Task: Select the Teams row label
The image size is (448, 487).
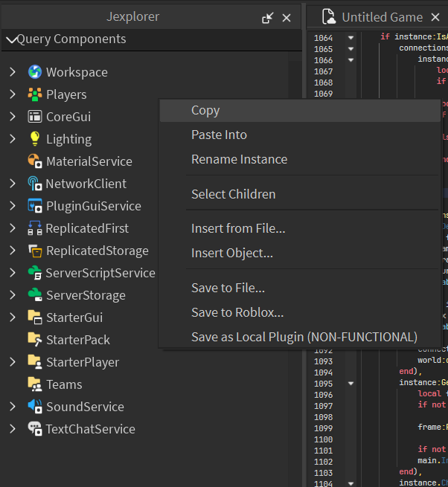Action: click(x=64, y=384)
